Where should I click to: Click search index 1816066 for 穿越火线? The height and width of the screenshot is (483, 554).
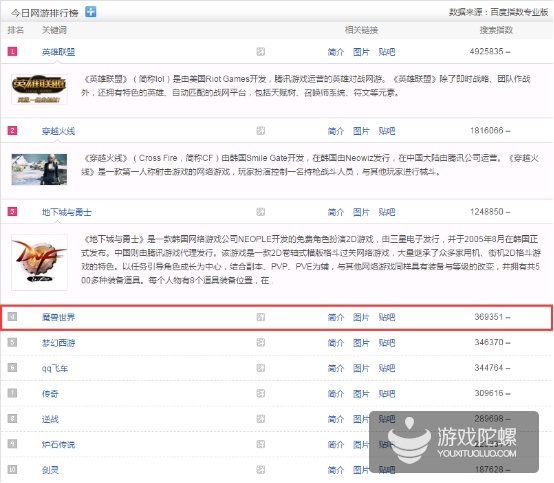click(487, 131)
